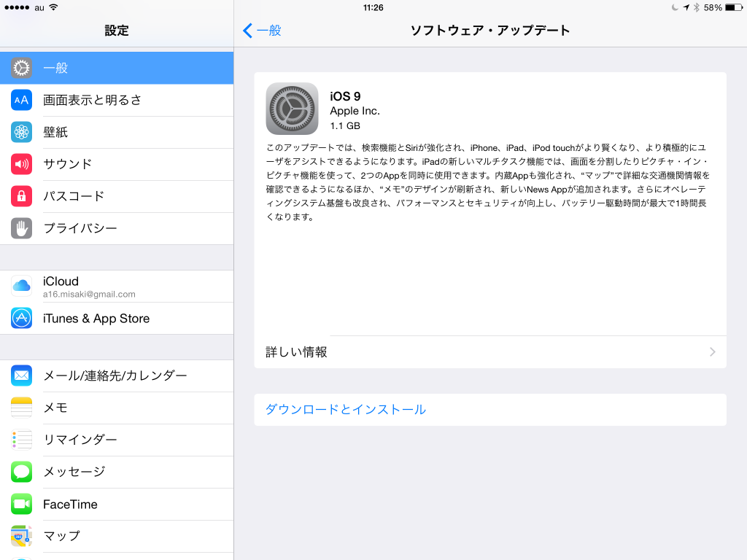Screen dimensions: 747x560
Task: Tap ダウンロードとインストール link
Action: pos(345,410)
